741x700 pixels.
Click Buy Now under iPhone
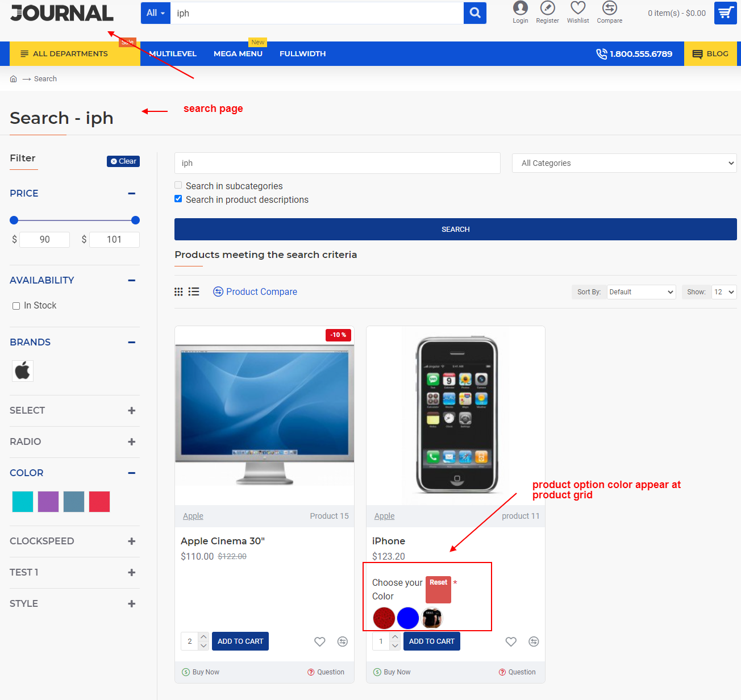392,672
